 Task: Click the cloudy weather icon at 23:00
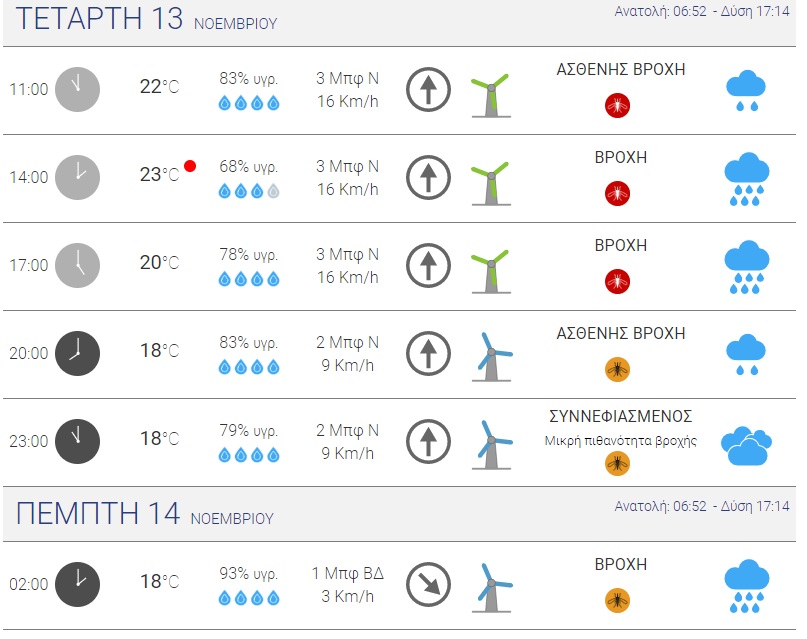pos(746,445)
